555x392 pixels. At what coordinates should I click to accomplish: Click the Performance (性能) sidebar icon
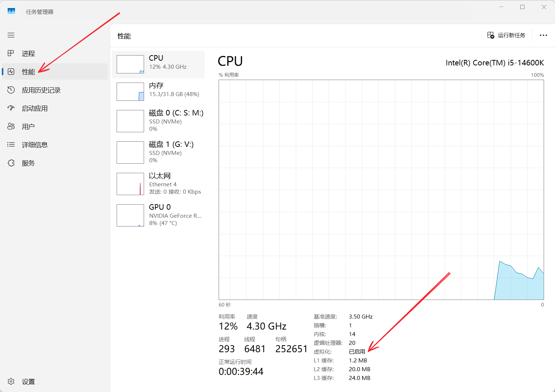click(x=11, y=72)
